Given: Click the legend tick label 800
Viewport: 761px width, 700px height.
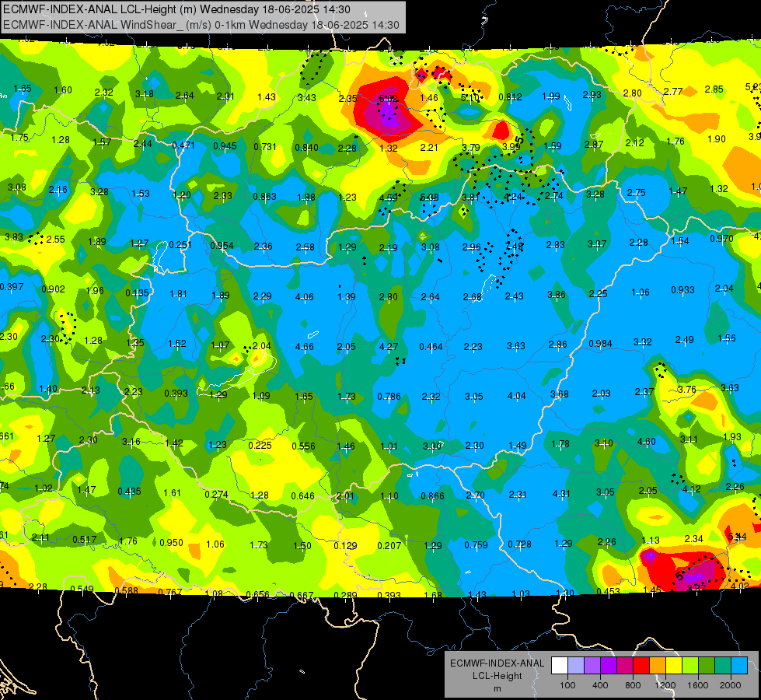Looking at the screenshot, I should (x=633, y=685).
